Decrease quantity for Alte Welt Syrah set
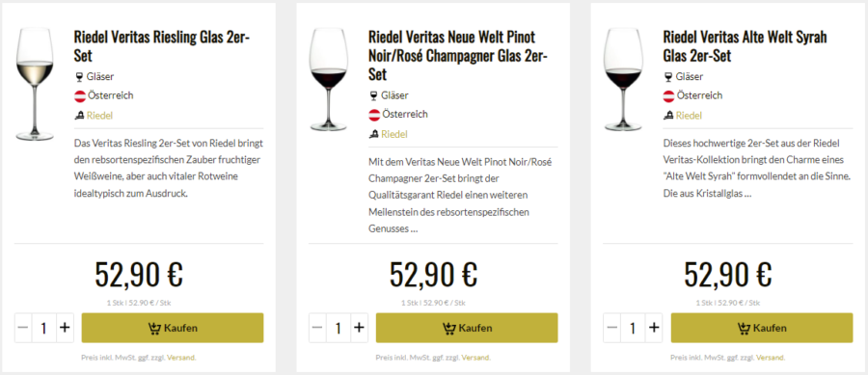 pos(611,328)
